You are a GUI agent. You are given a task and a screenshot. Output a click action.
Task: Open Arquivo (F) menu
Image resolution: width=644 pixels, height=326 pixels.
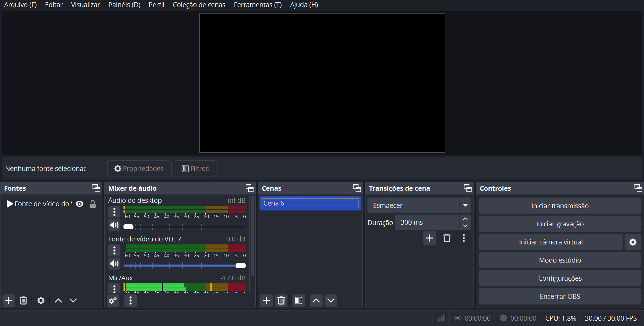coord(20,5)
